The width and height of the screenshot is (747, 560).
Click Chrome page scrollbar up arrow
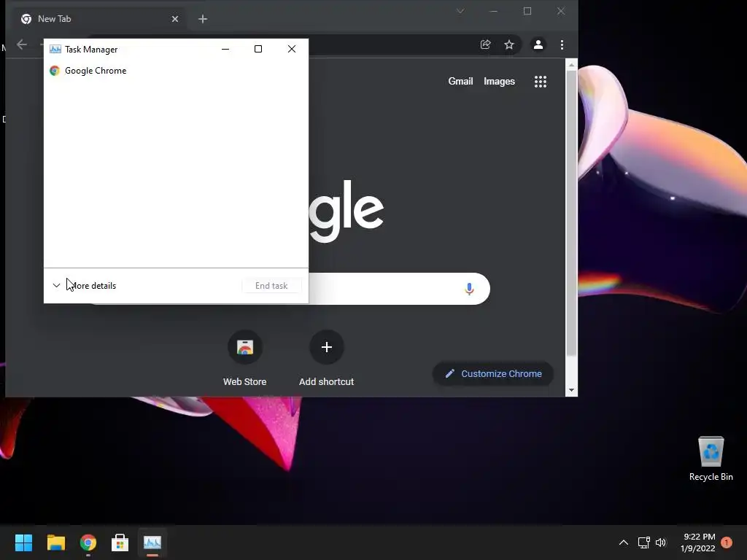[x=571, y=64]
